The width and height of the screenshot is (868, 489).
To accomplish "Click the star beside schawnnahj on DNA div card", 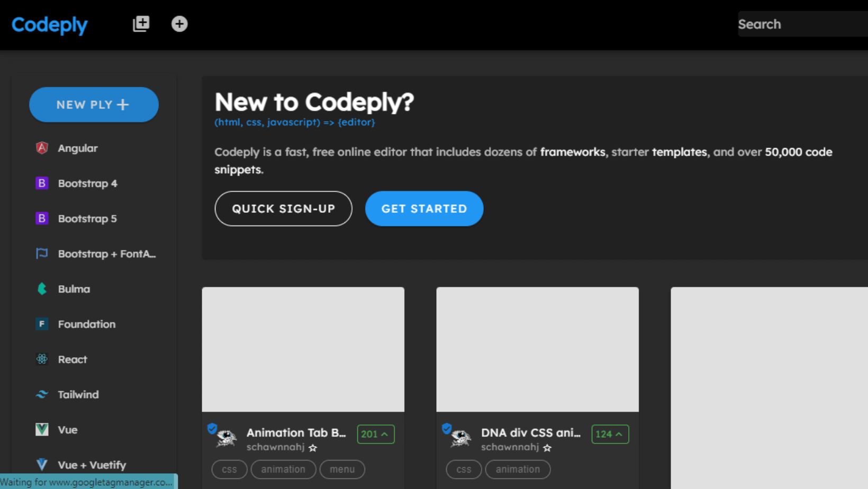I will (547, 448).
